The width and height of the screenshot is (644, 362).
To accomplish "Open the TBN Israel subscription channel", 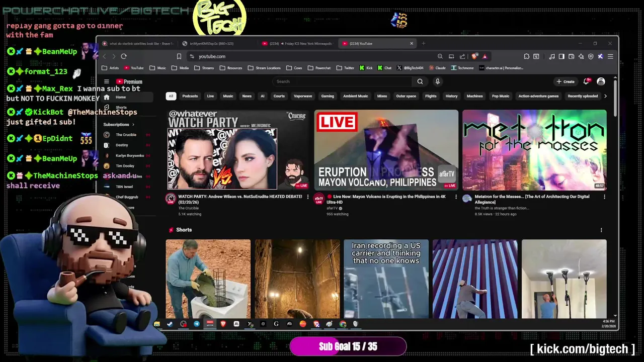I will click(124, 187).
